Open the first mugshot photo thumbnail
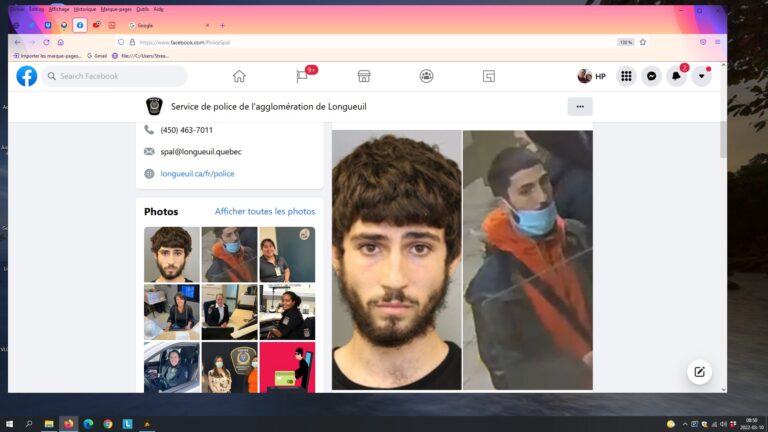768x432 pixels. pos(171,254)
